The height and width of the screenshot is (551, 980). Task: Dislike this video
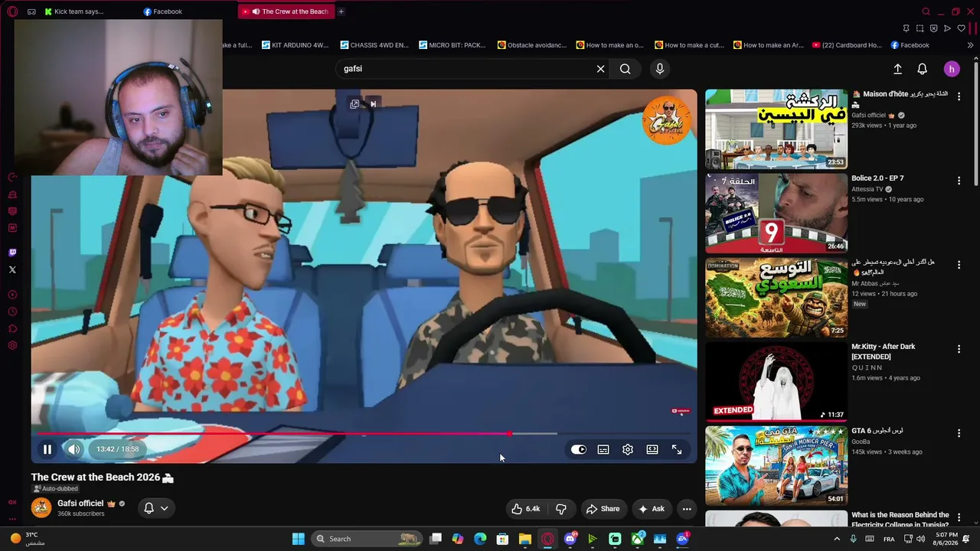pyautogui.click(x=561, y=509)
